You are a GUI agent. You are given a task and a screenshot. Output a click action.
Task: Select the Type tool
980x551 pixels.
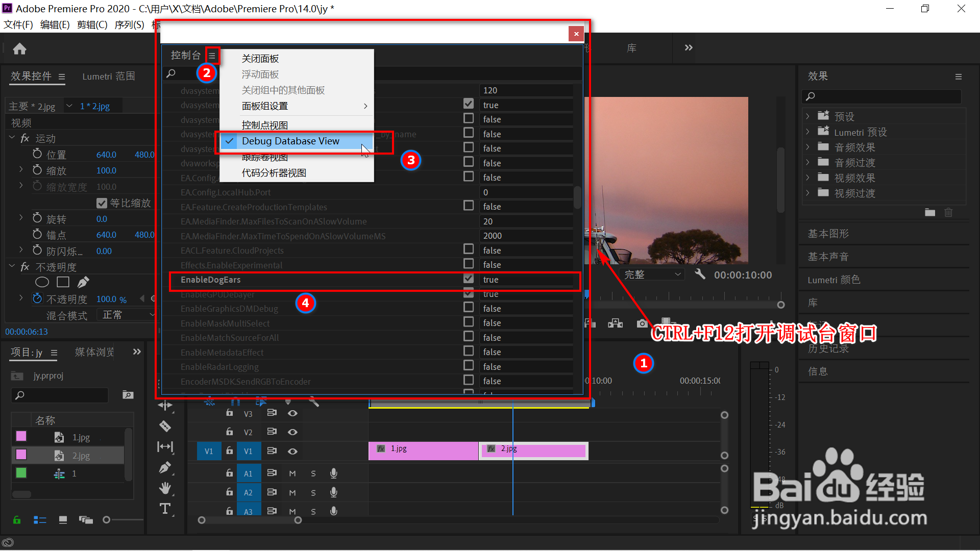(x=165, y=509)
